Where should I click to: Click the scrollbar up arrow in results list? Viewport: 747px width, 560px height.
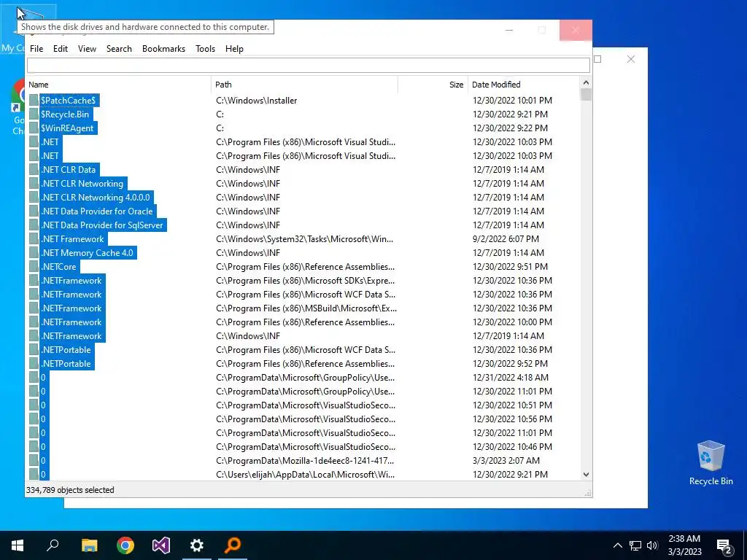click(x=586, y=82)
